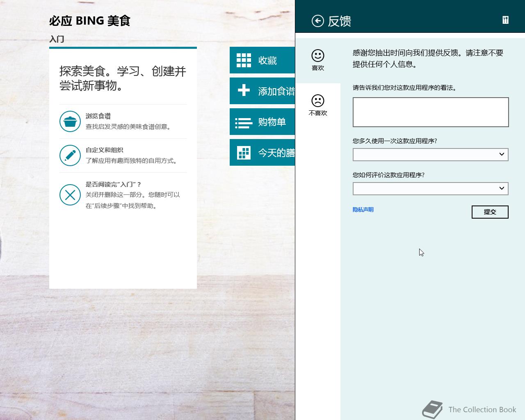Expand the 您多久使用一次 usage frequency dropdown
This screenshot has width=525, height=420.
(x=431, y=154)
